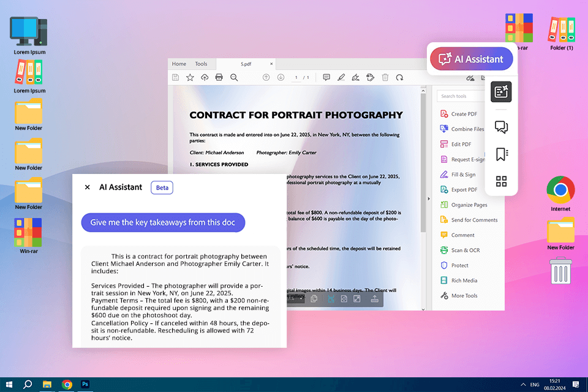Open the Edit PDF tool
The width and height of the screenshot is (588, 392).
point(456,145)
